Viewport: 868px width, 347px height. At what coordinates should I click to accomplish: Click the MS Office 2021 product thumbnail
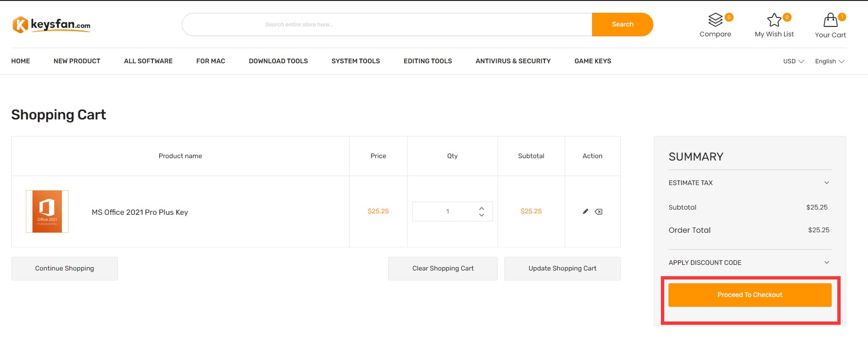point(47,212)
